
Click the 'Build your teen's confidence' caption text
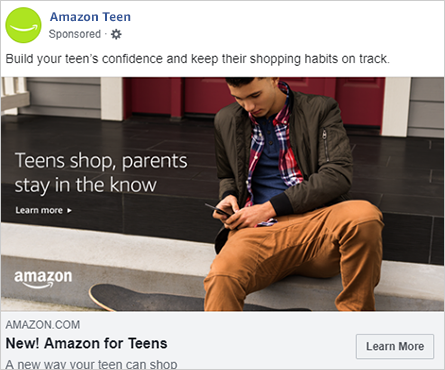click(198, 59)
